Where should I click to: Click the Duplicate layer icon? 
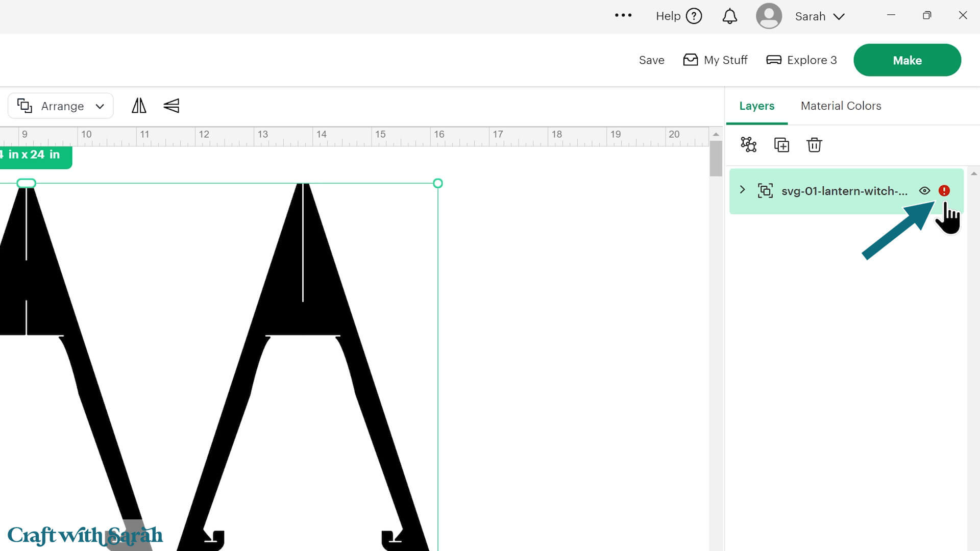pos(781,145)
